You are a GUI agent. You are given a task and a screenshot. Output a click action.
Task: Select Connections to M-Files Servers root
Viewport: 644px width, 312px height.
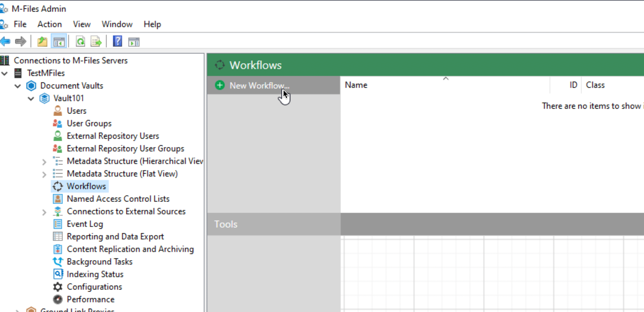(x=71, y=60)
